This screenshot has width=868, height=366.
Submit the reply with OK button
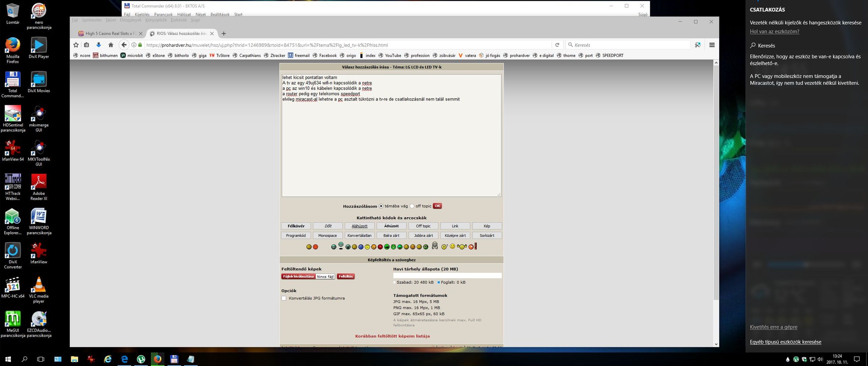point(437,206)
